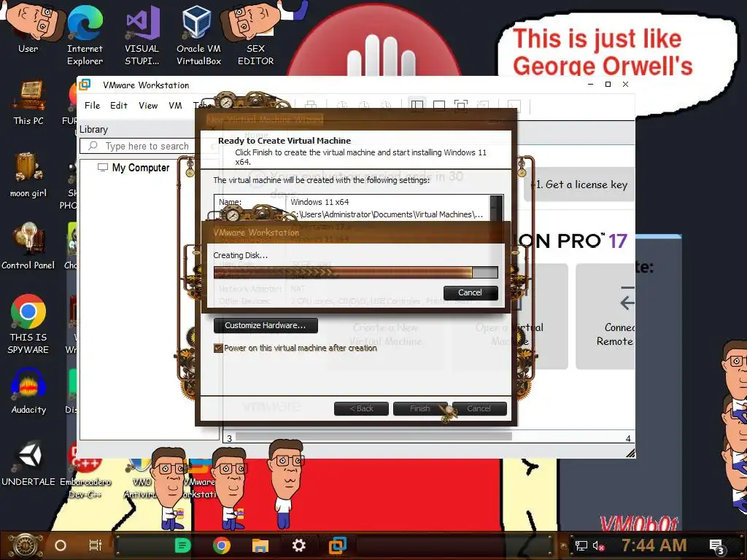Image resolution: width=747 pixels, height=560 pixels.
Task: Click the VMware Workstation title bar logo
Action: (x=85, y=85)
